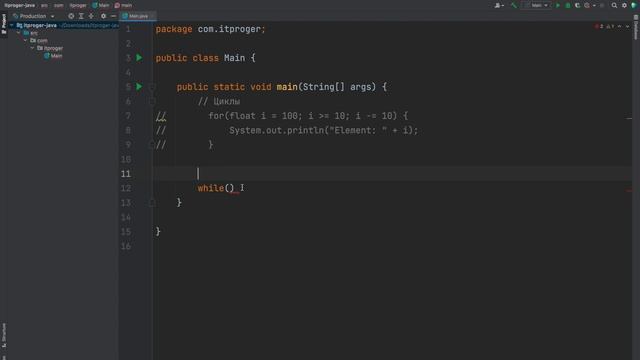The image size is (640, 360).
Task: Click src breadcrumb in navigation bar
Action: (44, 5)
